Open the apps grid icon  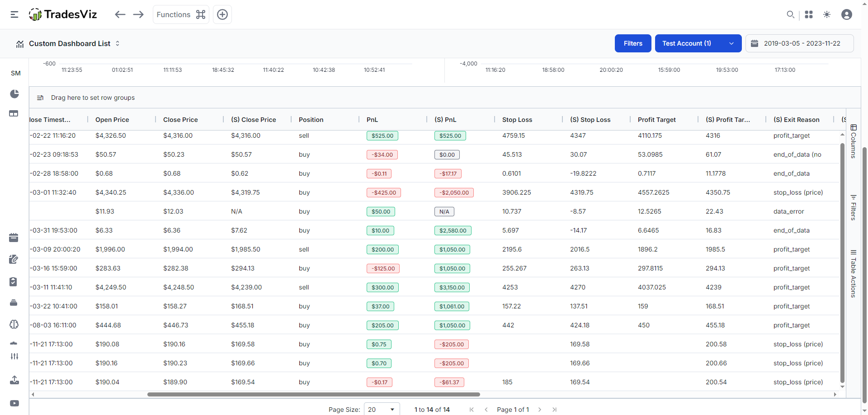tap(809, 14)
